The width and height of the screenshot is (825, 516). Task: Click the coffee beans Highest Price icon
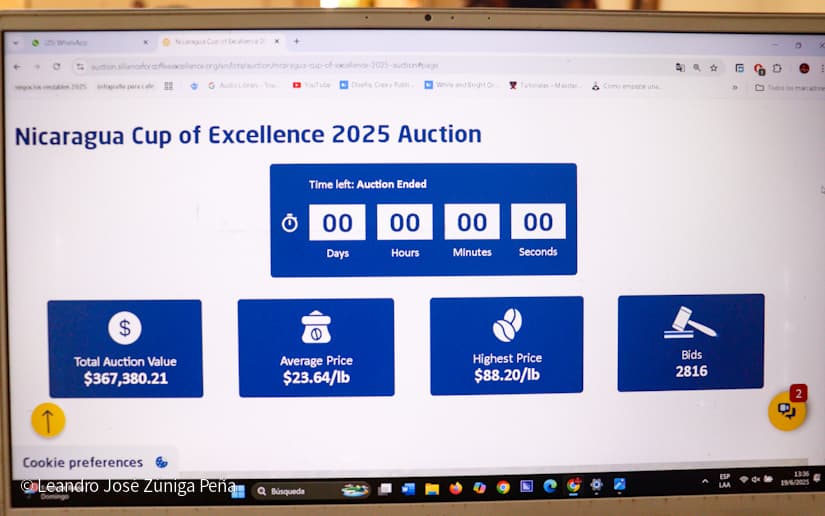tap(507, 324)
